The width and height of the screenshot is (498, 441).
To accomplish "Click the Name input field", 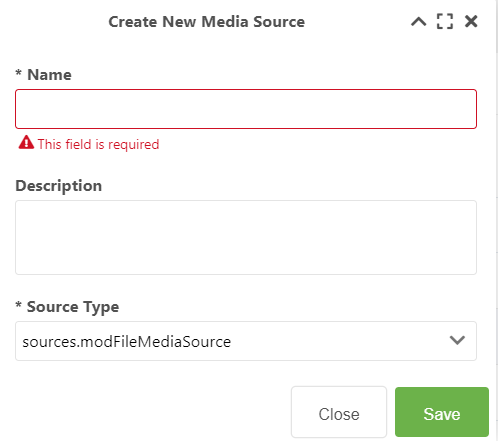I will [x=246, y=109].
